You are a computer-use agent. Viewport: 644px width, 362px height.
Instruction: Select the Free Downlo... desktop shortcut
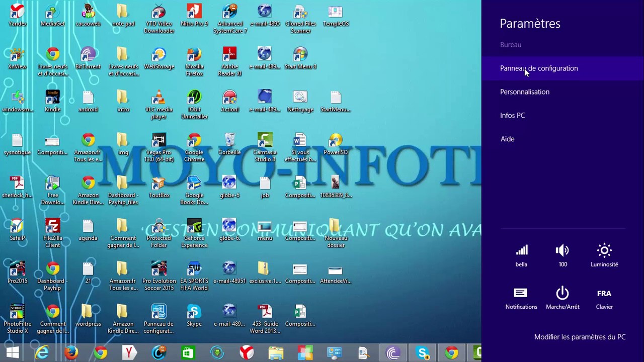[52, 191]
